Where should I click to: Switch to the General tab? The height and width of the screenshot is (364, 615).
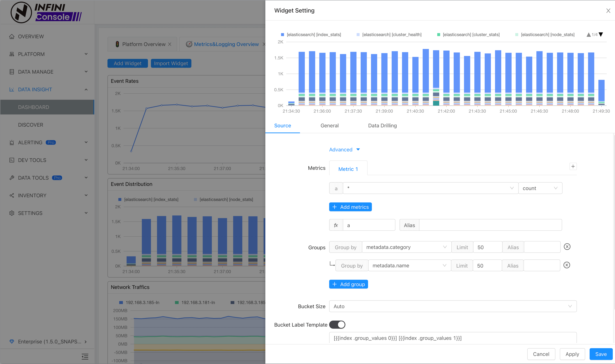point(329,126)
